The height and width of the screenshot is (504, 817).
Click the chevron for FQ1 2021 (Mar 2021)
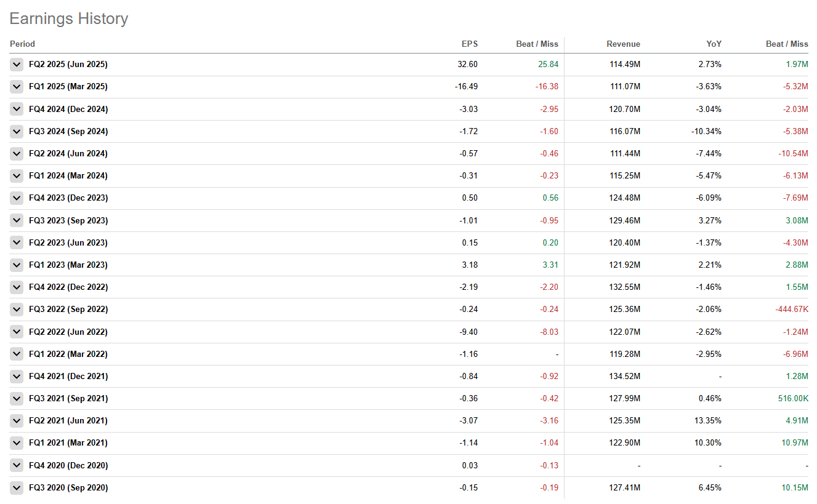tap(17, 443)
